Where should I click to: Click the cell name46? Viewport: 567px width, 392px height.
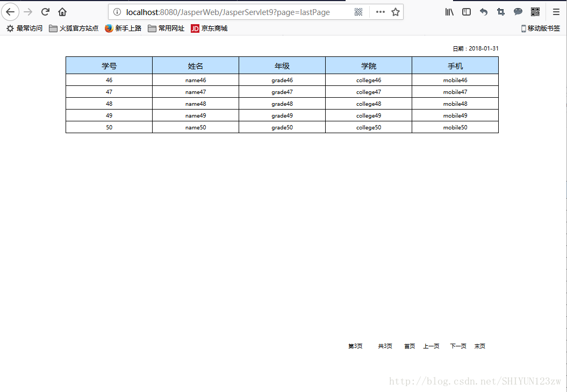click(196, 80)
